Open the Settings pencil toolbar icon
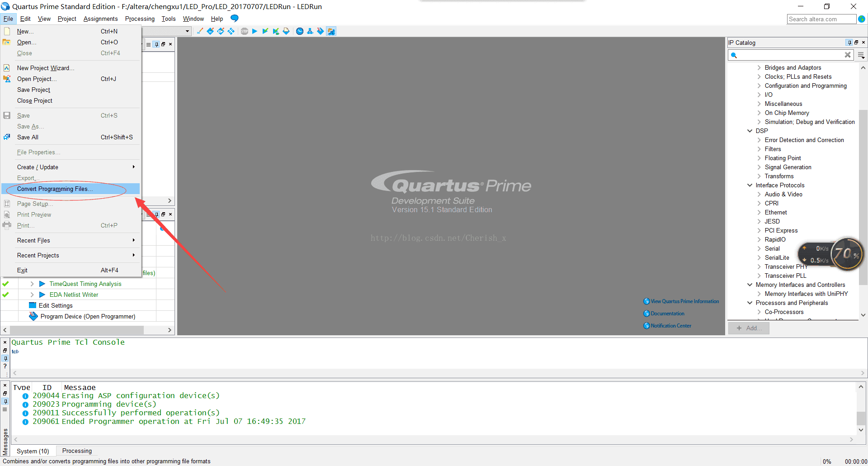The height and width of the screenshot is (466, 868). tap(200, 31)
